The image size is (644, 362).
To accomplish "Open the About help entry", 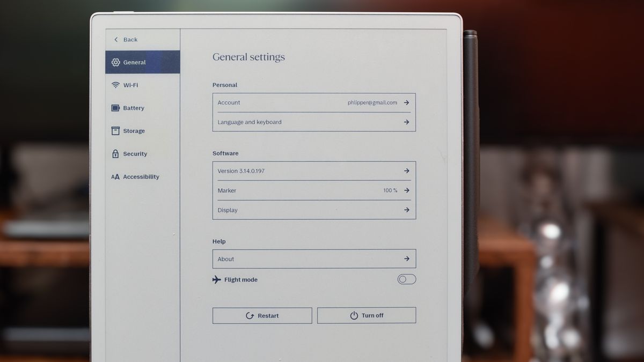I will (x=407, y=258).
